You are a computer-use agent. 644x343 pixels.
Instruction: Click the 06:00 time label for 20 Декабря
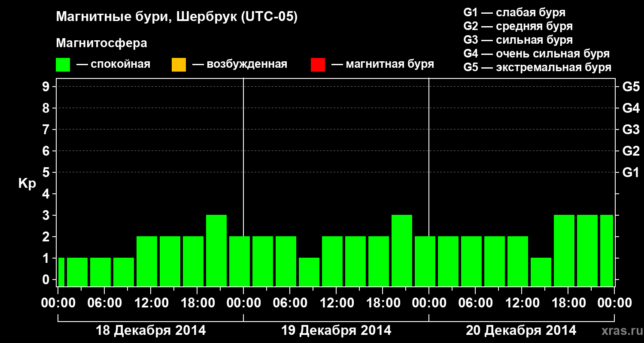pos(475,303)
